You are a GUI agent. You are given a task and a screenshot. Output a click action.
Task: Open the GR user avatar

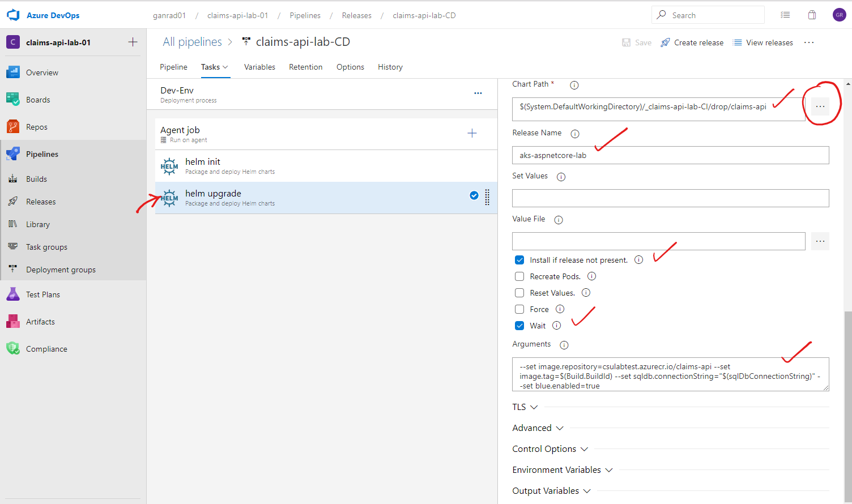[x=839, y=15]
